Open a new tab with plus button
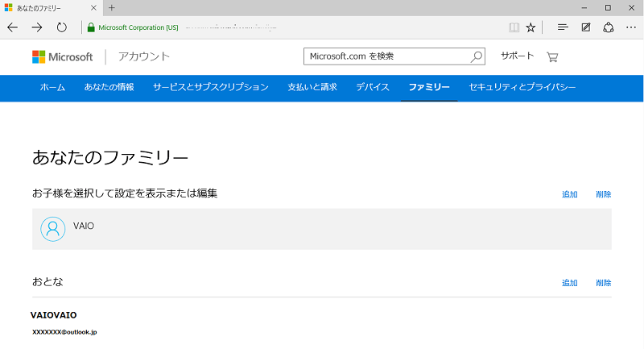Viewport: 644px width, 349px height. [112, 8]
